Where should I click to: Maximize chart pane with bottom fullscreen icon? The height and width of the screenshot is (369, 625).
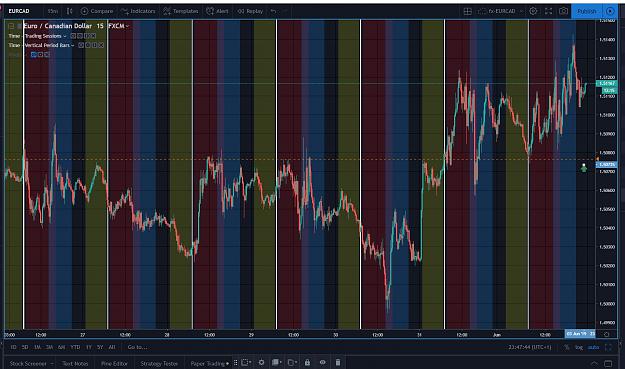(x=608, y=347)
